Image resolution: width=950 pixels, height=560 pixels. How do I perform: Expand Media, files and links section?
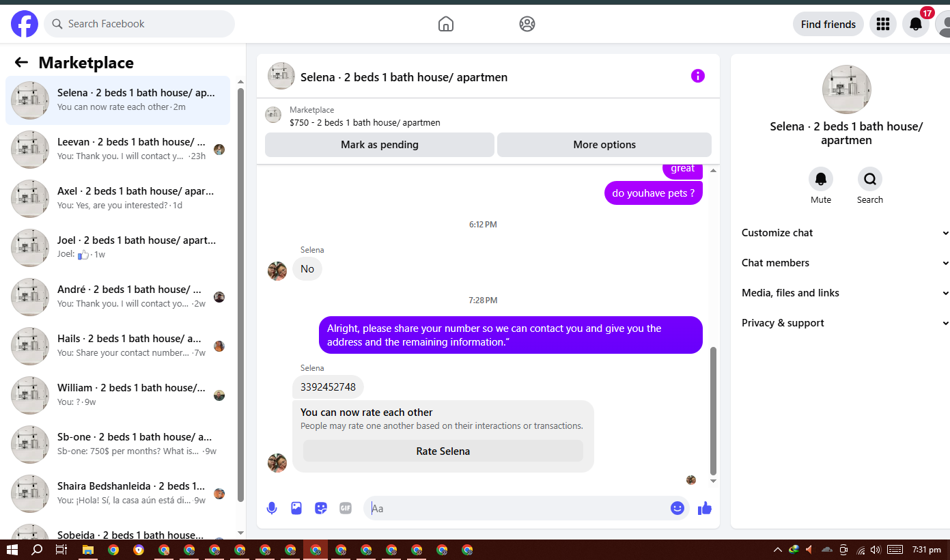click(x=844, y=293)
